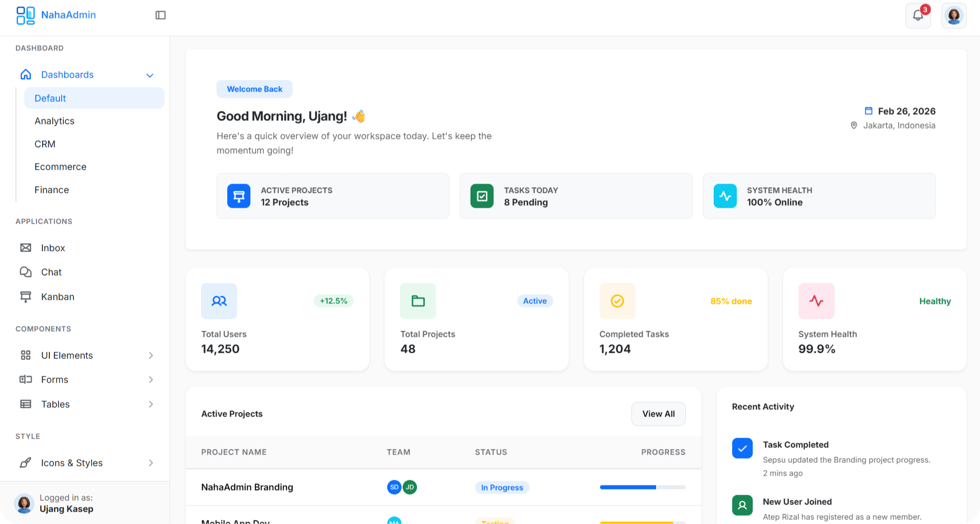This screenshot has width=980, height=524.
Task: Expand the UI Elements submenu arrow
Action: tap(151, 355)
